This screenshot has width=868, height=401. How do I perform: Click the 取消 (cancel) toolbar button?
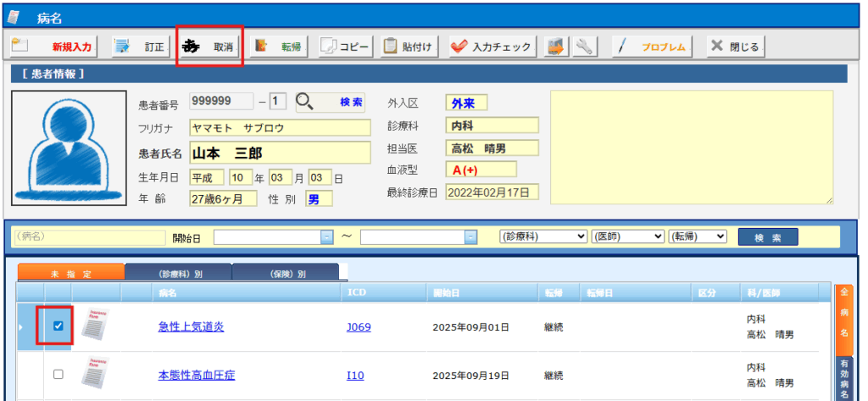pyautogui.click(x=210, y=47)
